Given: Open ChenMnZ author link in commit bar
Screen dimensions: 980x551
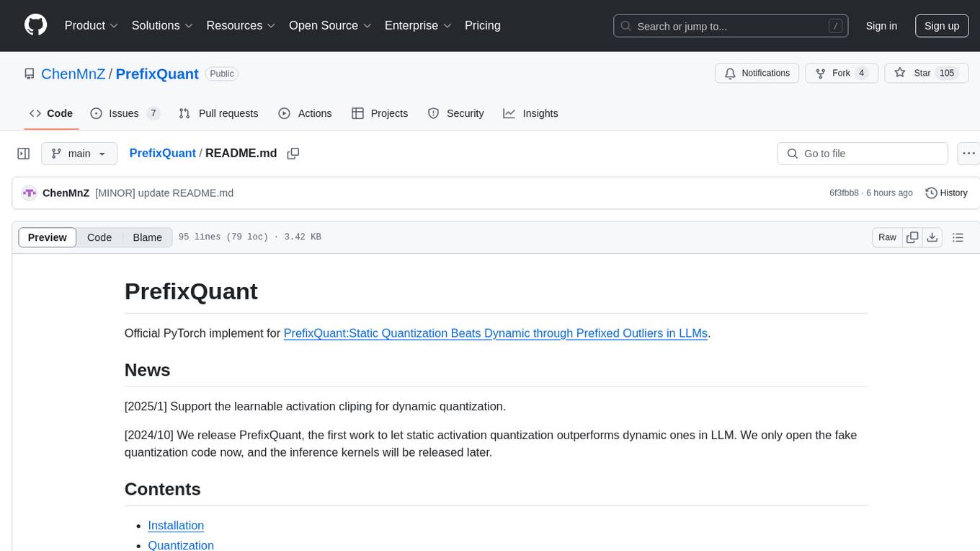Looking at the screenshot, I should pos(66,193).
